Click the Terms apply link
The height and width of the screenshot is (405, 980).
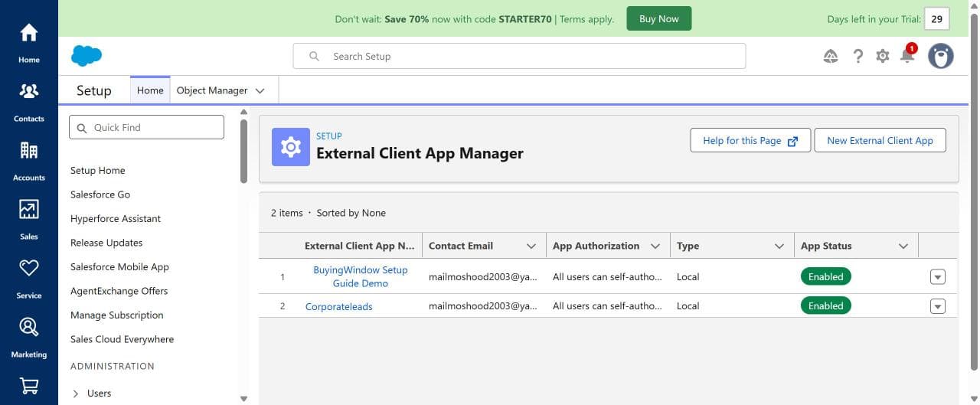(587, 19)
